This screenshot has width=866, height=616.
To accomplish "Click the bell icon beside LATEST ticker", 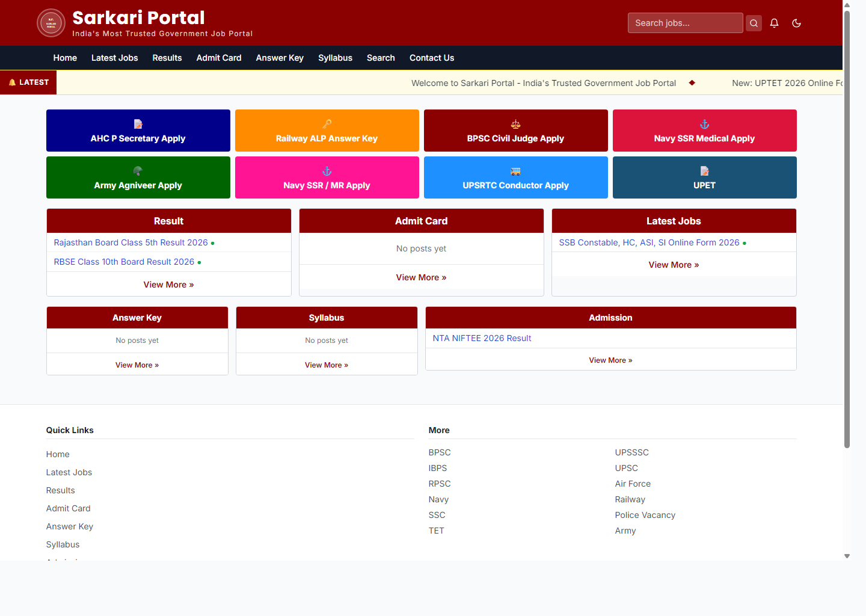I will coord(12,82).
